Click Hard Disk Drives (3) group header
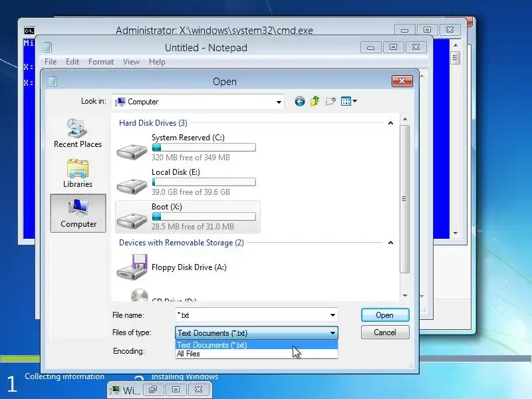This screenshot has height=399, width=532. tap(153, 123)
